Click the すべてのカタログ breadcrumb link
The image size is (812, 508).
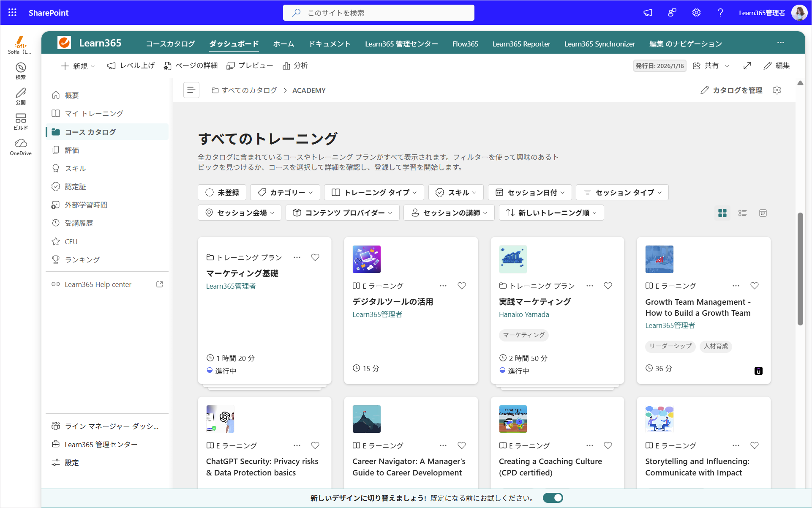point(245,90)
